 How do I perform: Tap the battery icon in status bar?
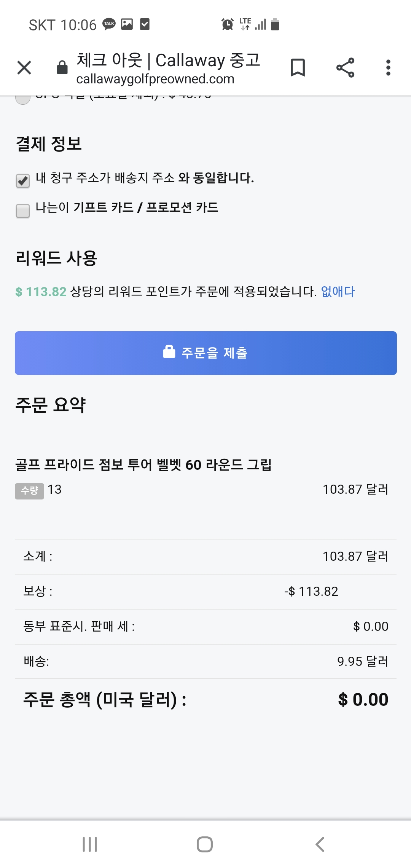(x=275, y=24)
